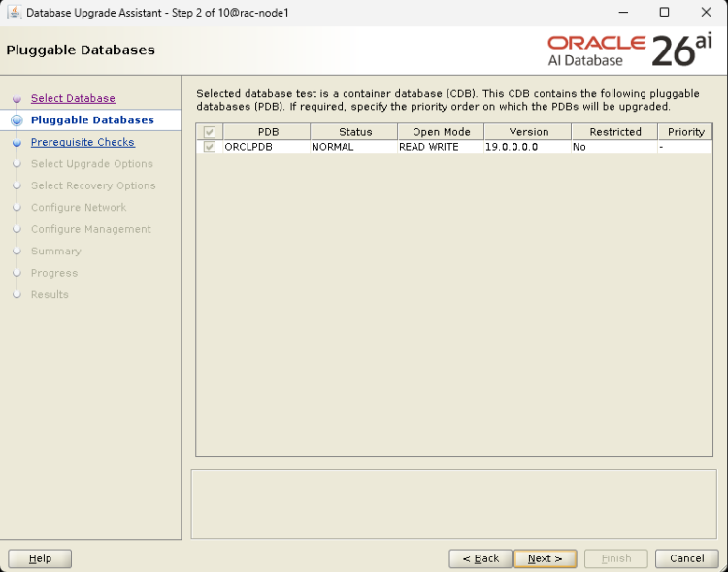Click the NORMAL status cell
Viewport: 728px width, 572px height.
(x=354, y=147)
